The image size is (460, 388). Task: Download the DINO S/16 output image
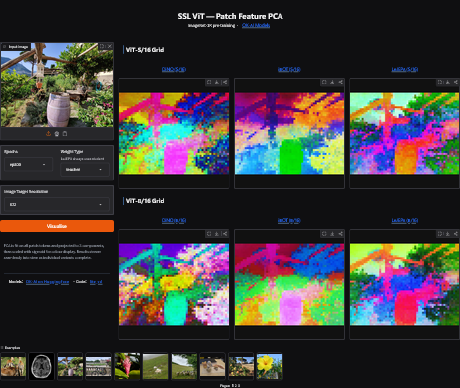point(217,82)
